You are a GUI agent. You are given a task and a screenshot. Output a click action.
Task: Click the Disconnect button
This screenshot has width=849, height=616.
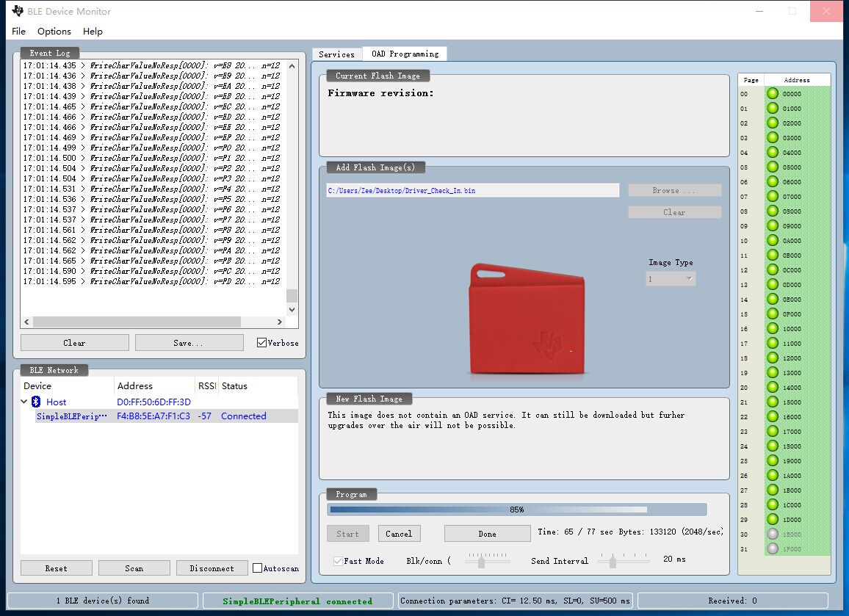pyautogui.click(x=212, y=568)
